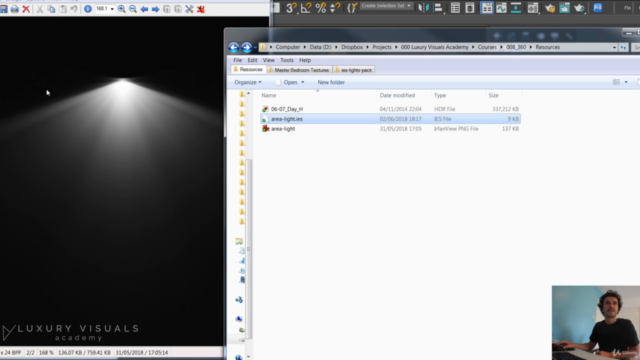
Task: Open the Tools menu in Explorer
Action: point(287,60)
